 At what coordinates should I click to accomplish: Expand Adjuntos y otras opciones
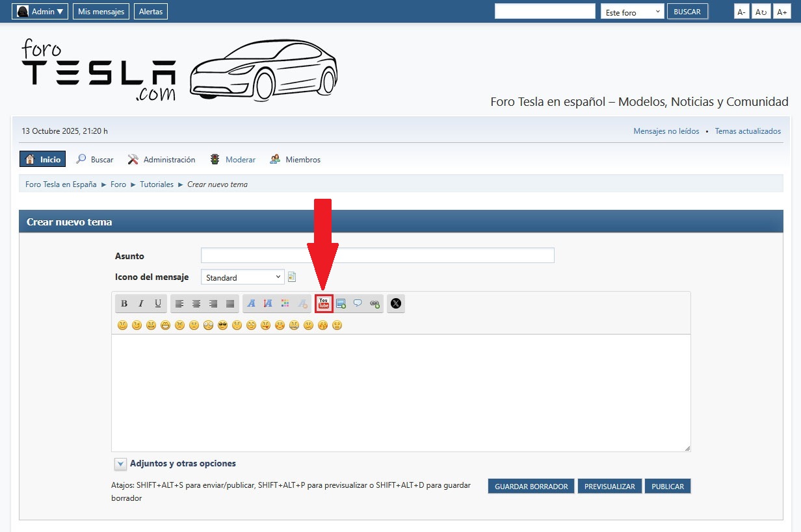click(121, 464)
